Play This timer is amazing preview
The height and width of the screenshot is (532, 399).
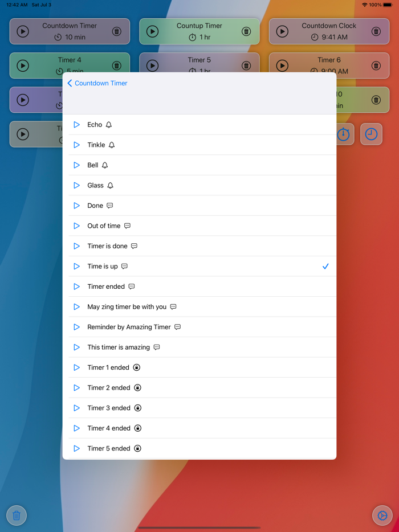(77, 347)
